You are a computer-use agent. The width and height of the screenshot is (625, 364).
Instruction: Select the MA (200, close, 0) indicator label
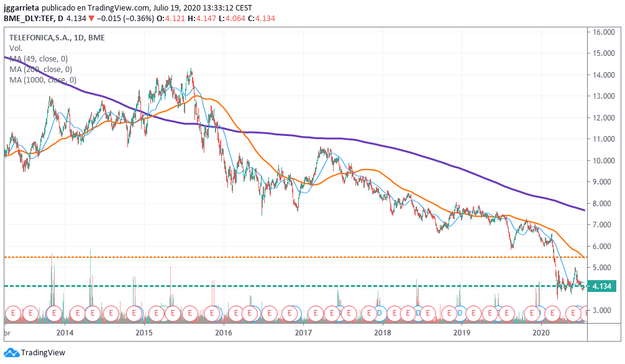pos(40,70)
